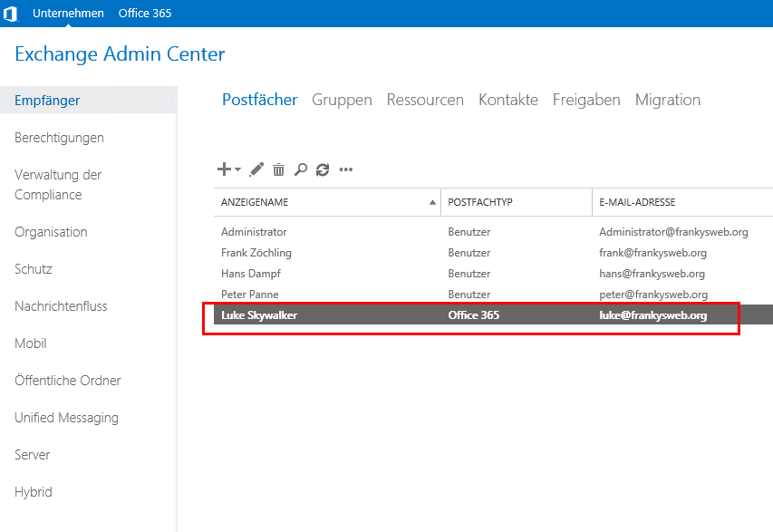Click the plus icon to add mailbox
773x532 pixels.
224,169
